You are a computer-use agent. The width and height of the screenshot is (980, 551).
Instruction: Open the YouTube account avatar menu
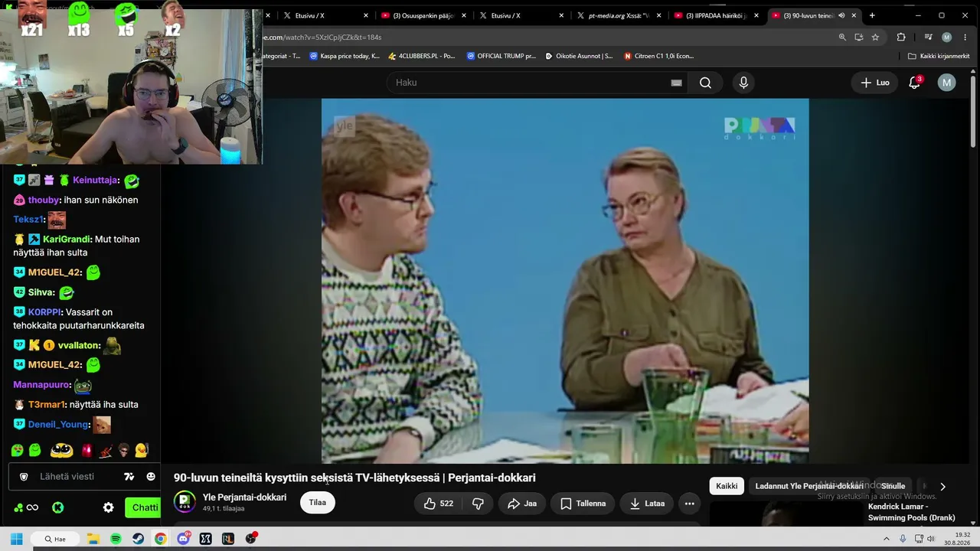click(x=947, y=83)
